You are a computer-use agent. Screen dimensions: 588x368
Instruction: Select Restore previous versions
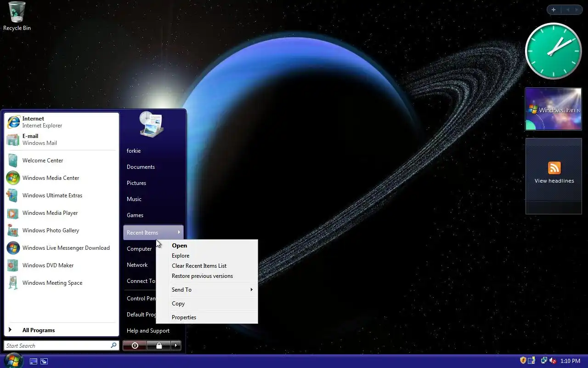[207, 276]
